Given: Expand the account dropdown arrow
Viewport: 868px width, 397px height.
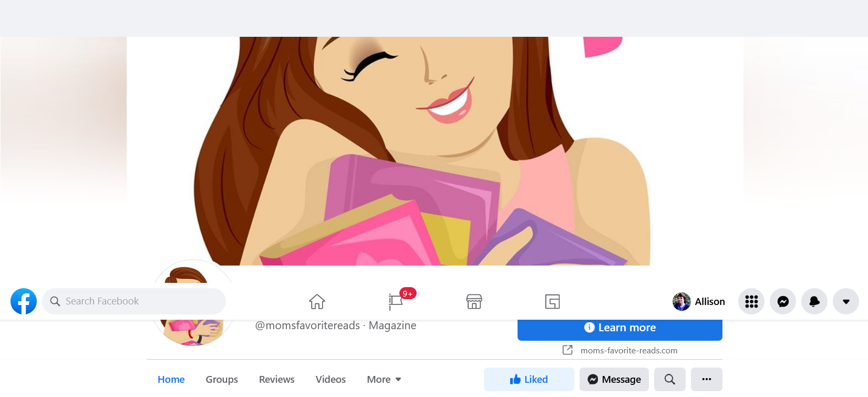Looking at the screenshot, I should point(846,301).
